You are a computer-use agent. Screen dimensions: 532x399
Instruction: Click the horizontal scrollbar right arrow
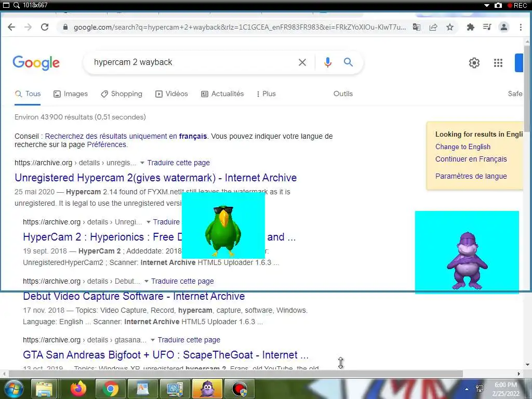point(519,374)
